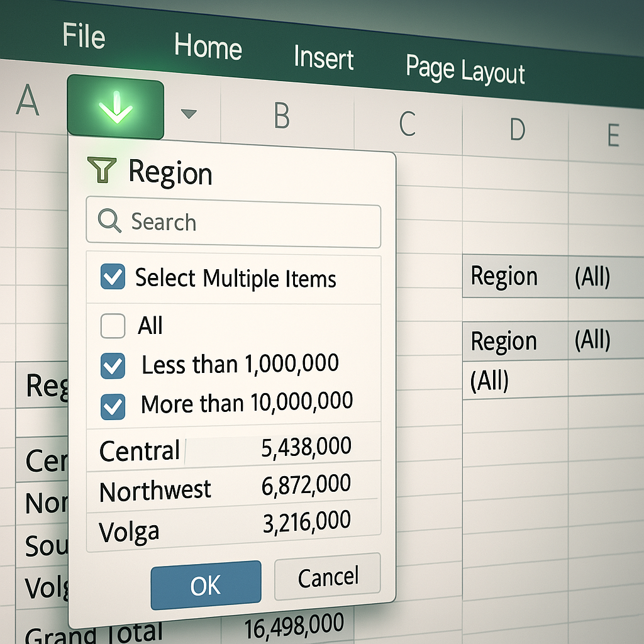Select the Volga 3,216,000 row
This screenshot has height=644, width=644.
tap(233, 526)
